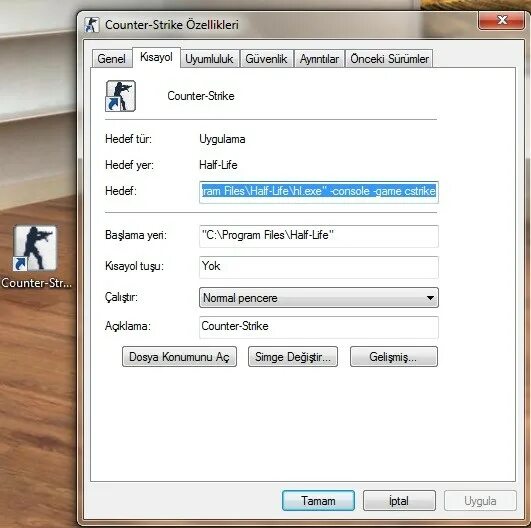The image size is (531, 528).
Task: Click the Dosya Konumunu Aç button
Action: tap(179, 357)
